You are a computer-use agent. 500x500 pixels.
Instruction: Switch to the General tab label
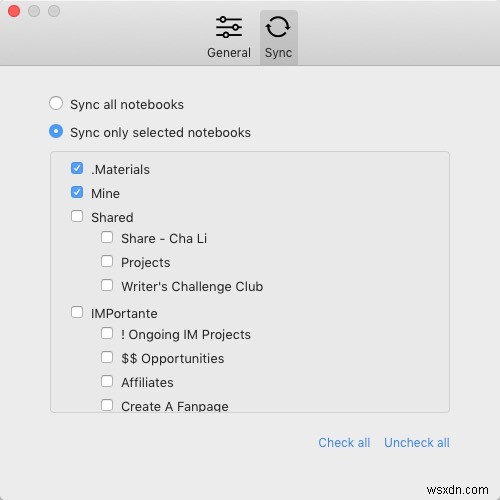229,53
